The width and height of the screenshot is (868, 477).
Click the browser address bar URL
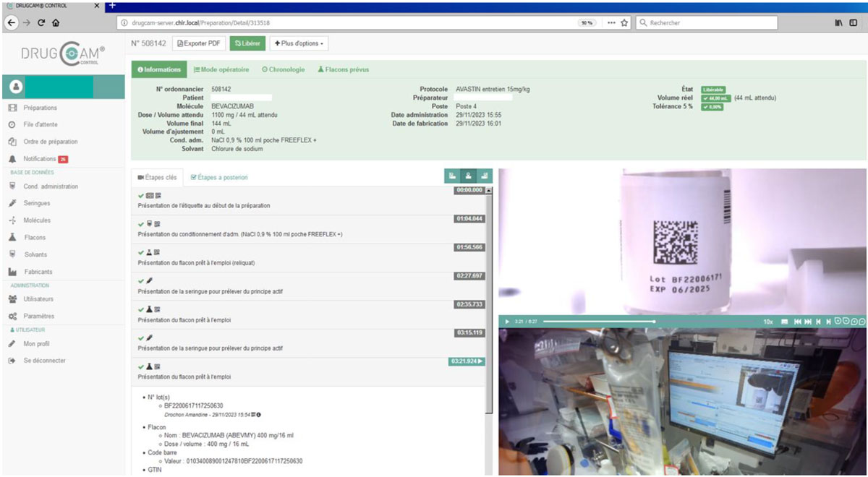200,23
